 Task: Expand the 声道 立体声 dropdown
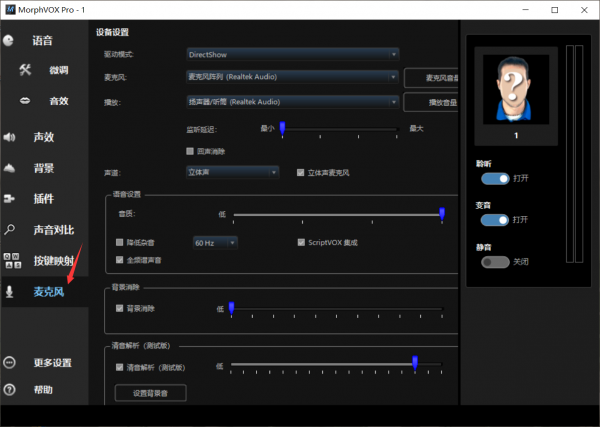[232, 172]
